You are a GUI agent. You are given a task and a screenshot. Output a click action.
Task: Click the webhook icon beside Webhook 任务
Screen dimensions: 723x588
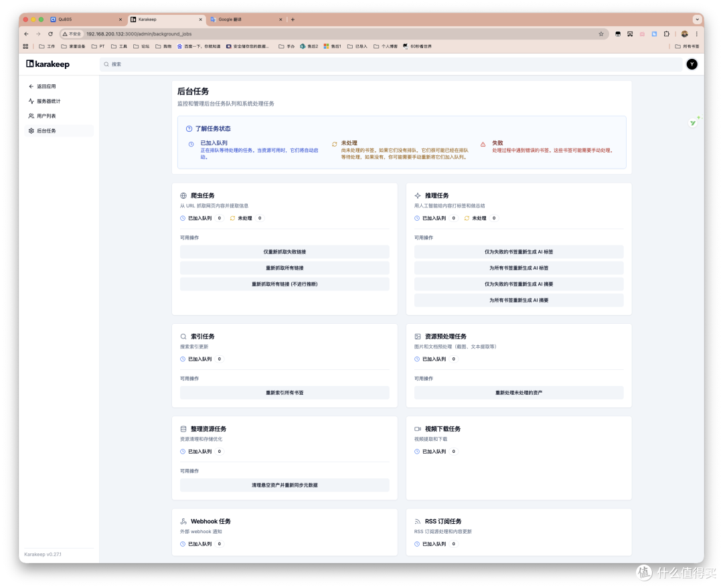click(x=183, y=521)
